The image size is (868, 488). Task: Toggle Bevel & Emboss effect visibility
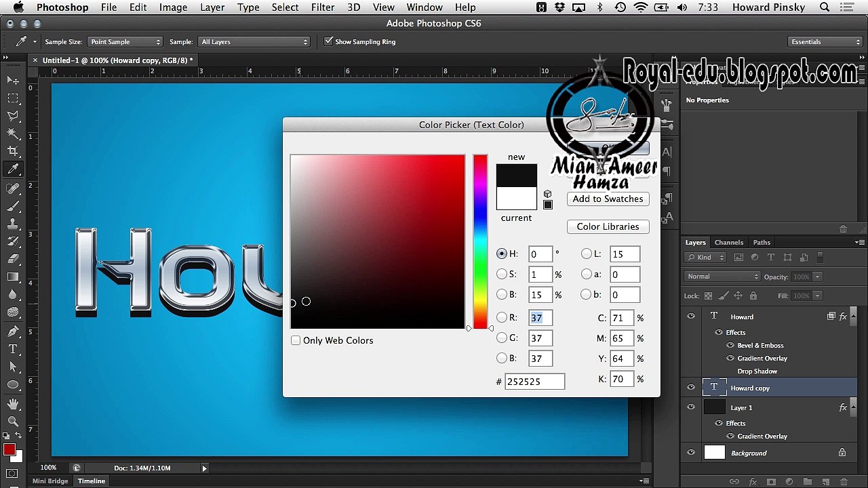coord(730,345)
